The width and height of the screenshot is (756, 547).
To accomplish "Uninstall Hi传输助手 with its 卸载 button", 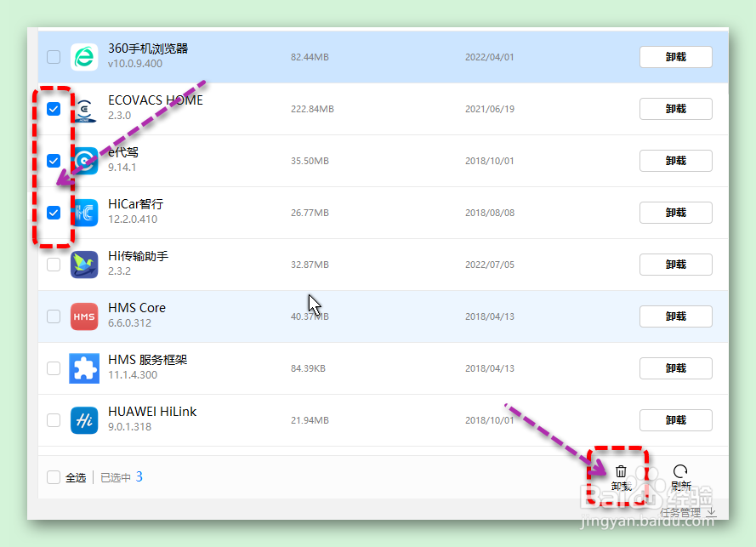I will click(675, 265).
